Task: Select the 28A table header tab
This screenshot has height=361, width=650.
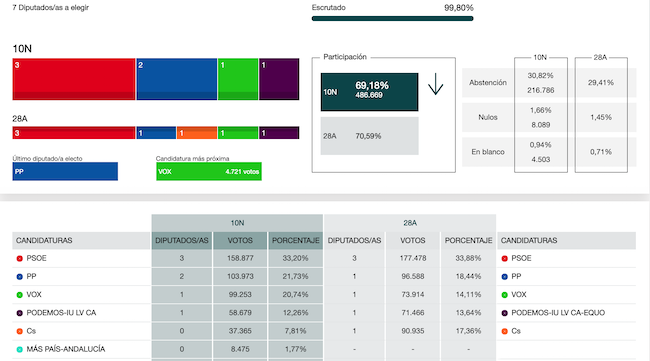Action: coord(410,223)
